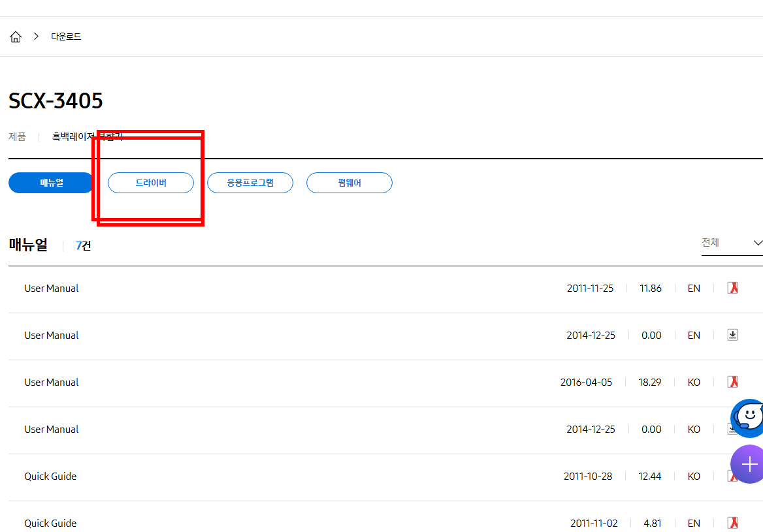The height and width of the screenshot is (532, 763).
Task: Click the file size 4.81
Action: click(653, 524)
